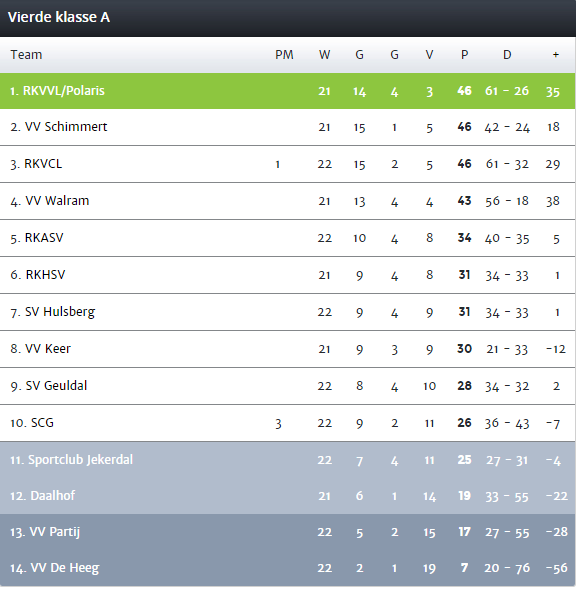The image size is (578, 589).
Task: Select RKHSV in the table
Action: click(288, 275)
